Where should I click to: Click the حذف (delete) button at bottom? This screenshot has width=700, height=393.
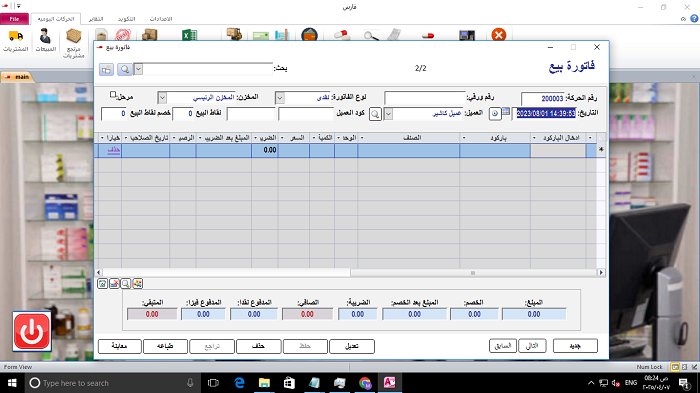pos(258,346)
